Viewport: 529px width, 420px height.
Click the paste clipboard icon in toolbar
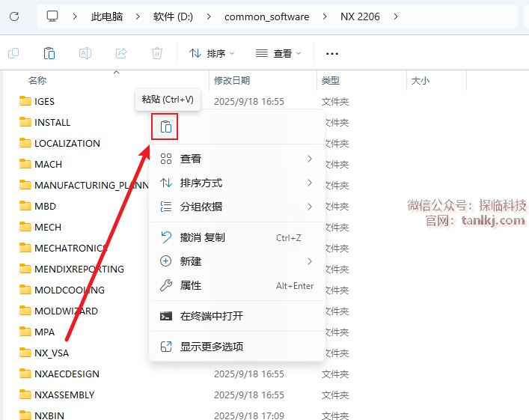pos(49,53)
